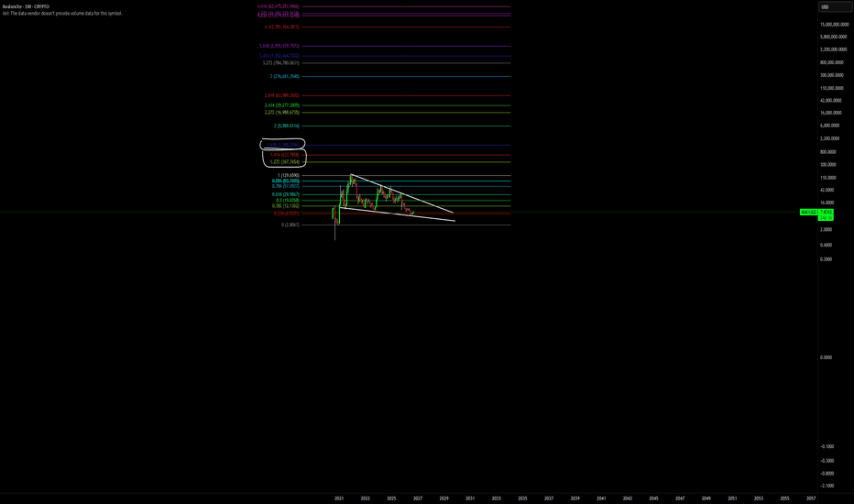This screenshot has width=854, height=504.
Task: Select the red 4 Fibonacci extension line label
Action: point(281,27)
